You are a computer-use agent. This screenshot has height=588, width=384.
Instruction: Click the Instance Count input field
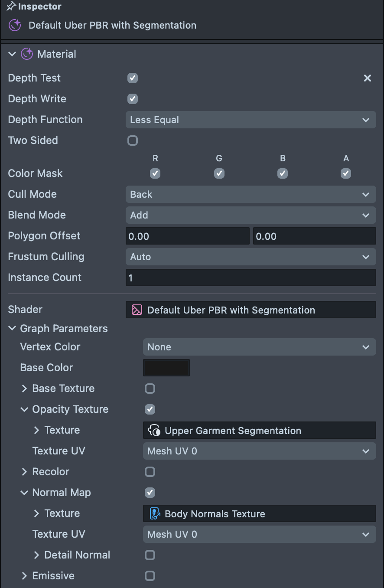click(x=251, y=278)
